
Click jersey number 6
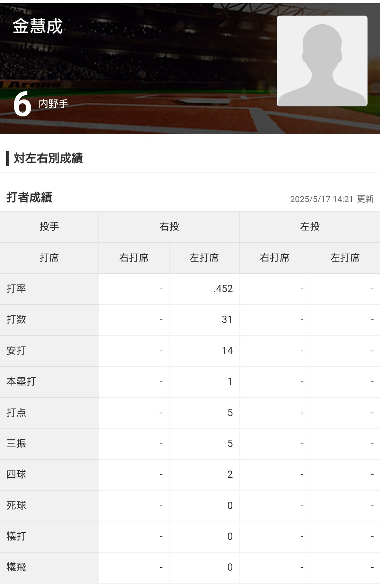(22, 104)
